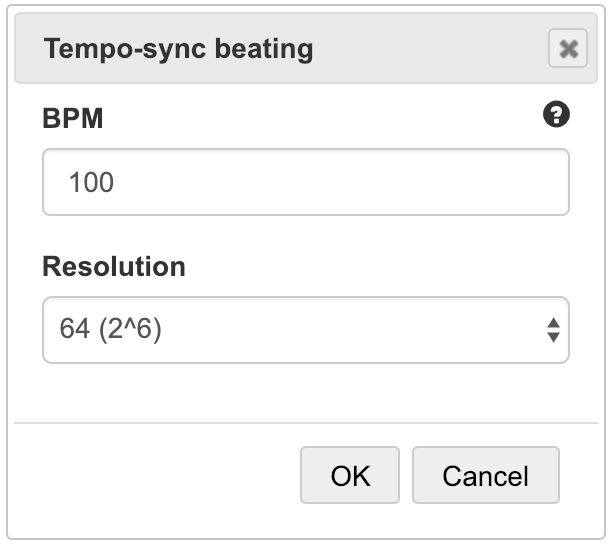Focus the field containing 100
The height and width of the screenshot is (548, 614).
point(305,183)
